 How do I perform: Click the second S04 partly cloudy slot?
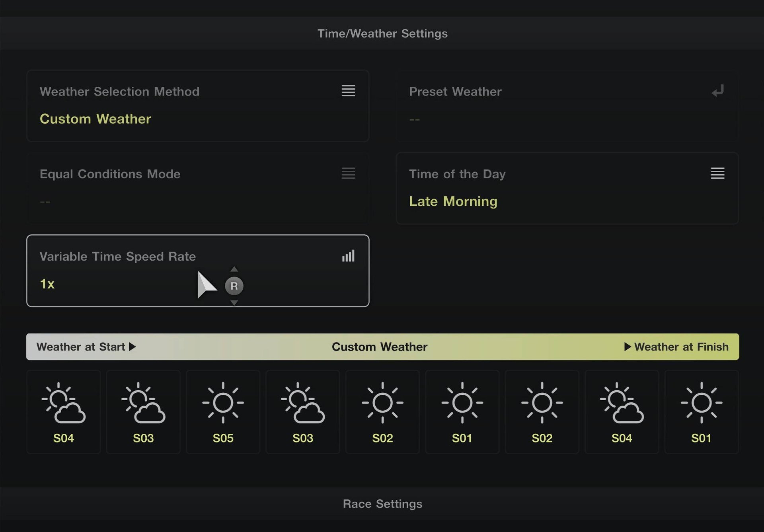622,412
